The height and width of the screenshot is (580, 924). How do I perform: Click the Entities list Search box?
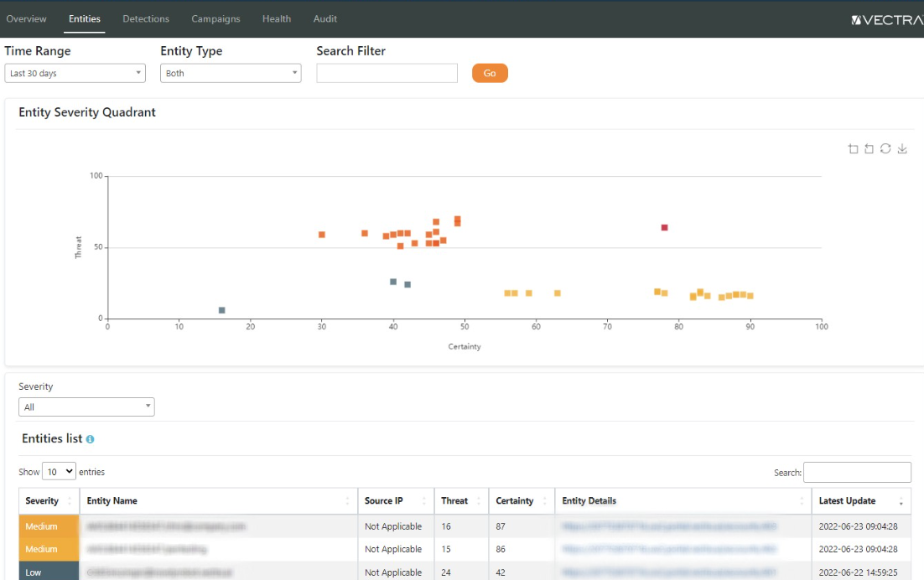[x=857, y=473]
